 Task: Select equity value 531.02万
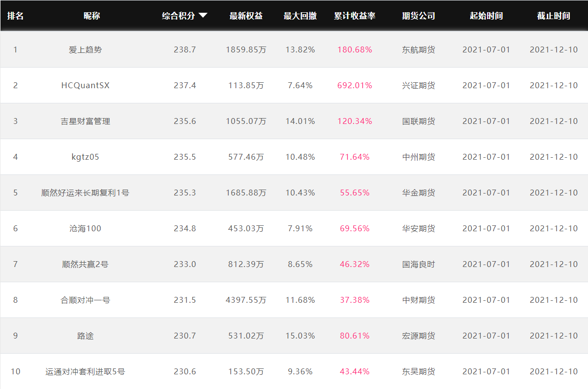point(246,336)
